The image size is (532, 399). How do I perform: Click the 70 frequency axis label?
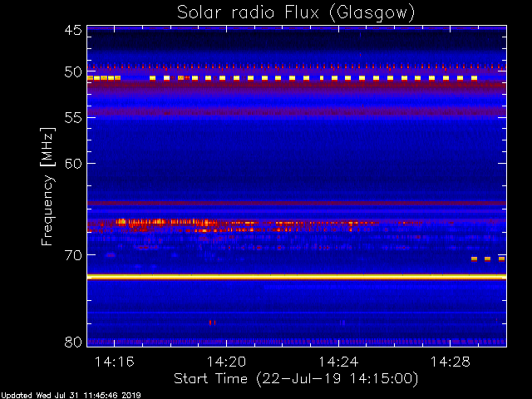coord(74,255)
